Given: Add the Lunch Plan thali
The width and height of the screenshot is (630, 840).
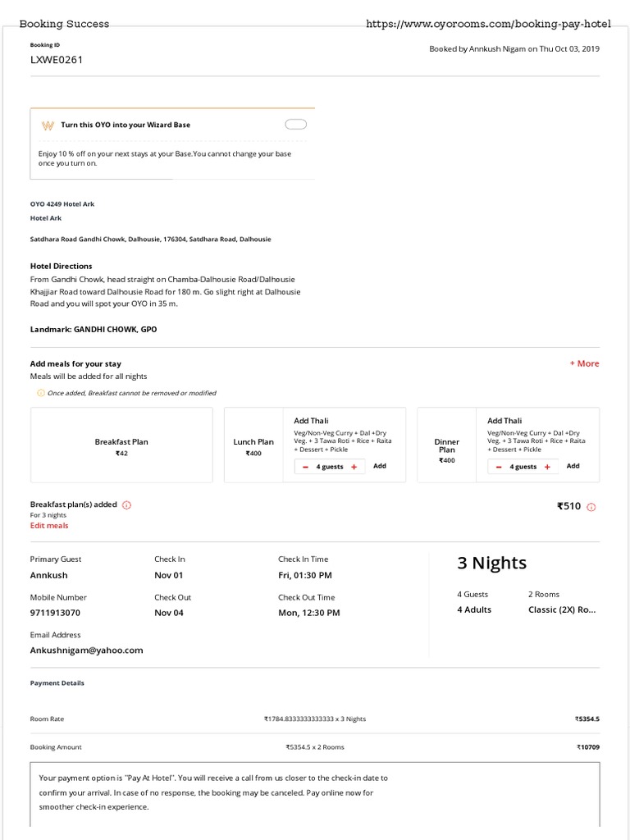Looking at the screenshot, I should coord(380,466).
